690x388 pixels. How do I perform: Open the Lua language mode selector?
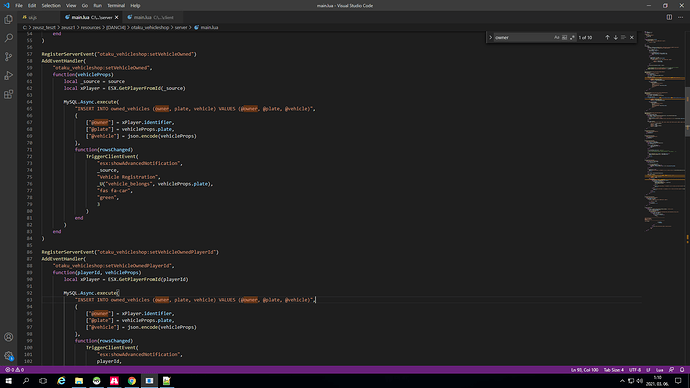click(660, 370)
